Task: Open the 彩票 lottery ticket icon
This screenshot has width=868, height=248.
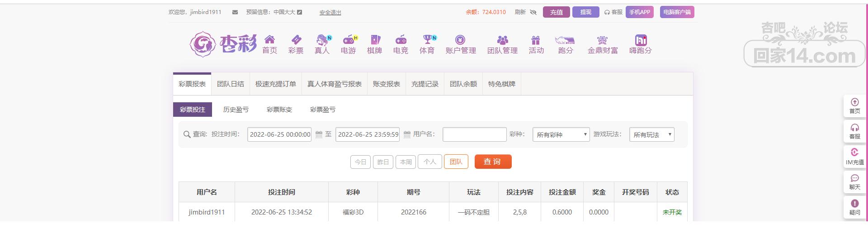Action: coord(296,40)
